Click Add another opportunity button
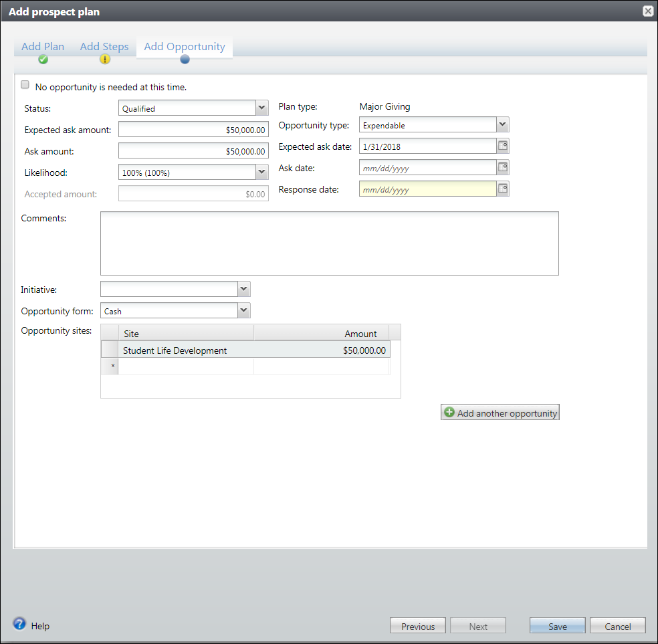Viewport: 658px width, 644px height. tap(500, 412)
